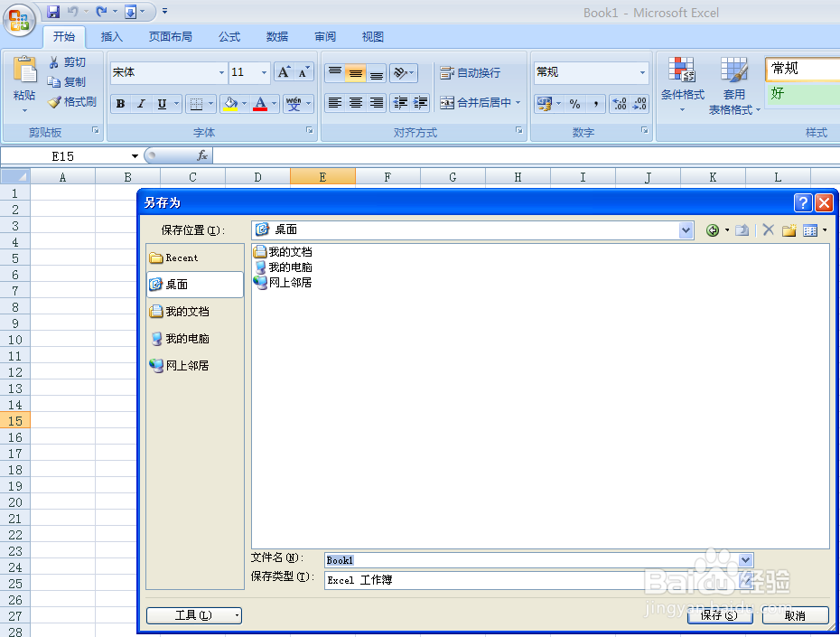The image size is (840, 637).
Task: Click the Office button logo
Action: [x=19, y=21]
